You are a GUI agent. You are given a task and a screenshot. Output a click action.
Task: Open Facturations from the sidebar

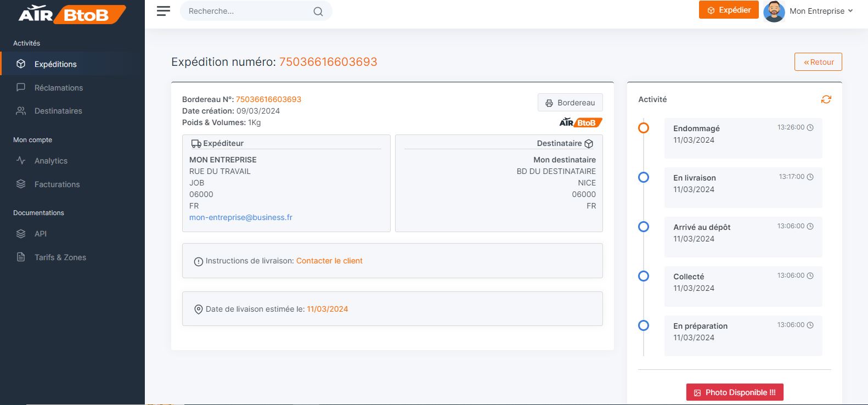coord(57,184)
